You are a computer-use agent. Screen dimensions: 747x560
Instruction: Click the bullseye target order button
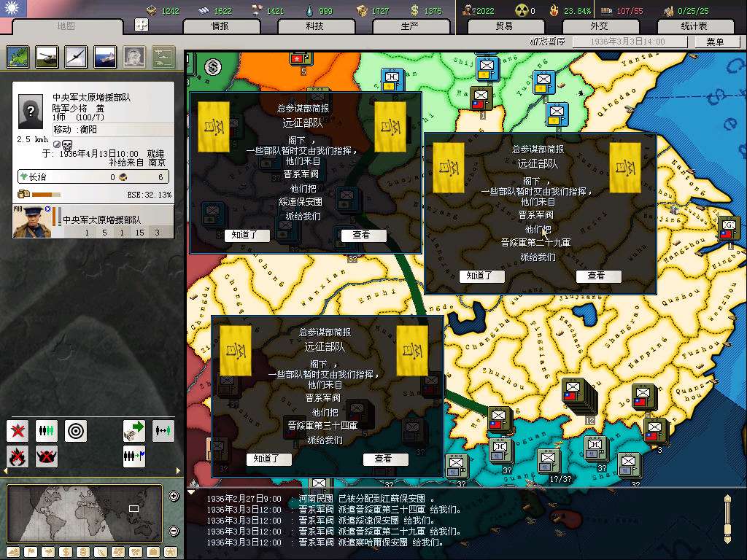tap(76, 431)
